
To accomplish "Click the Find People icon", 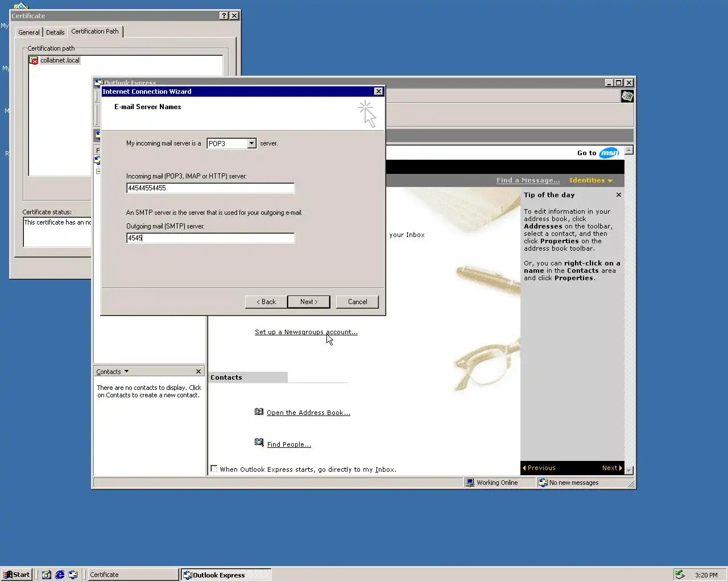I will click(x=259, y=443).
